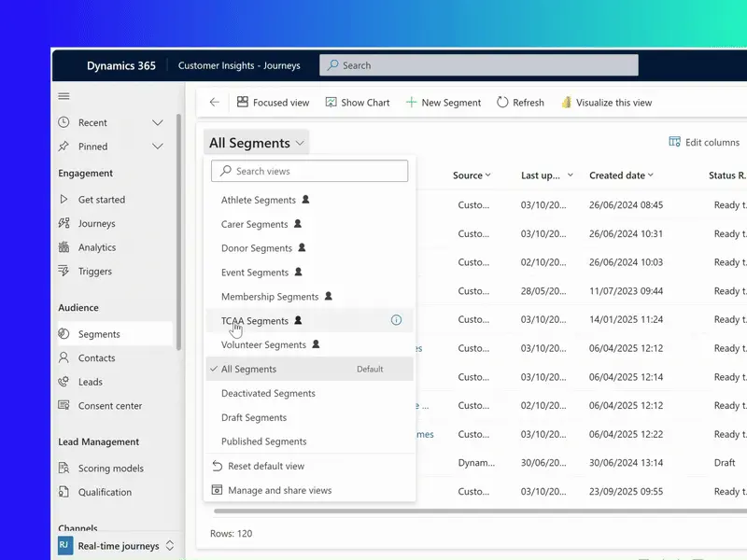Click the Search views input field
The width and height of the screenshot is (747, 560).
point(310,171)
